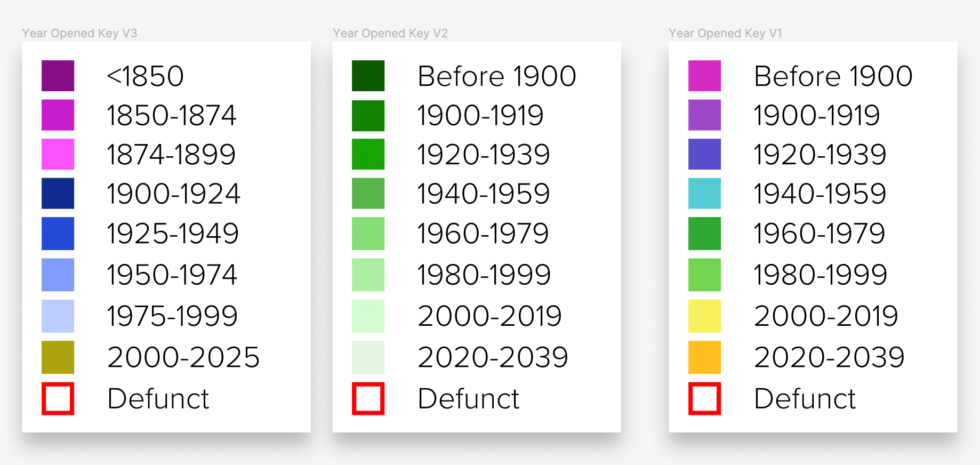Click the dark purple <1850 swatch
Screen dimensions: 980x465
click(58, 76)
